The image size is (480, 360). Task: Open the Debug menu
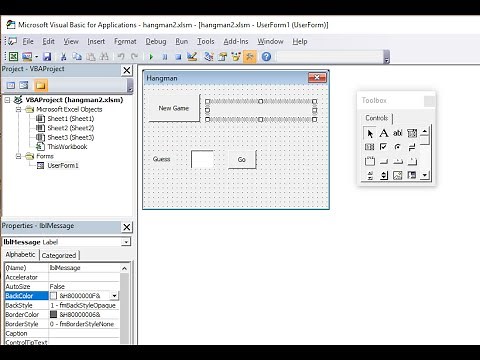point(156,41)
